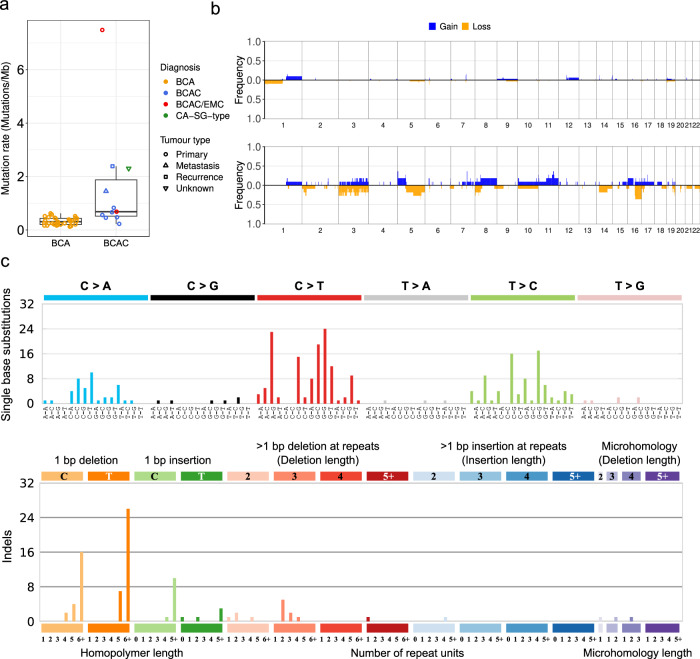Click the dark-orange T box under 1 bp deletion
The image size is (700, 659).
tap(109, 476)
